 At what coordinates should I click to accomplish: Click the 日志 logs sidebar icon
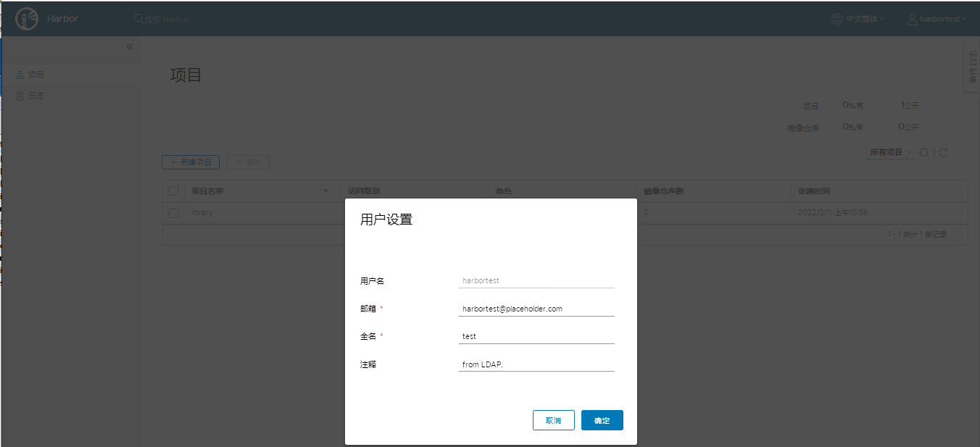(x=20, y=96)
